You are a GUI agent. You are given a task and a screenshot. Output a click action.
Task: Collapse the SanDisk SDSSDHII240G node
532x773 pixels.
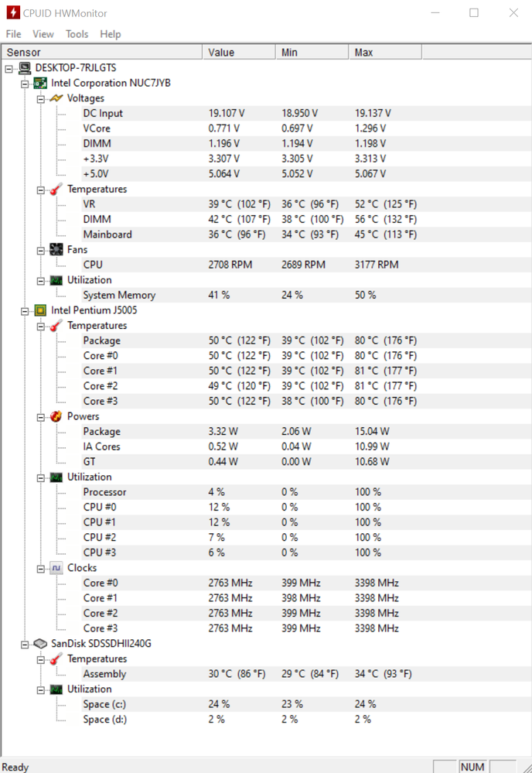point(25,645)
